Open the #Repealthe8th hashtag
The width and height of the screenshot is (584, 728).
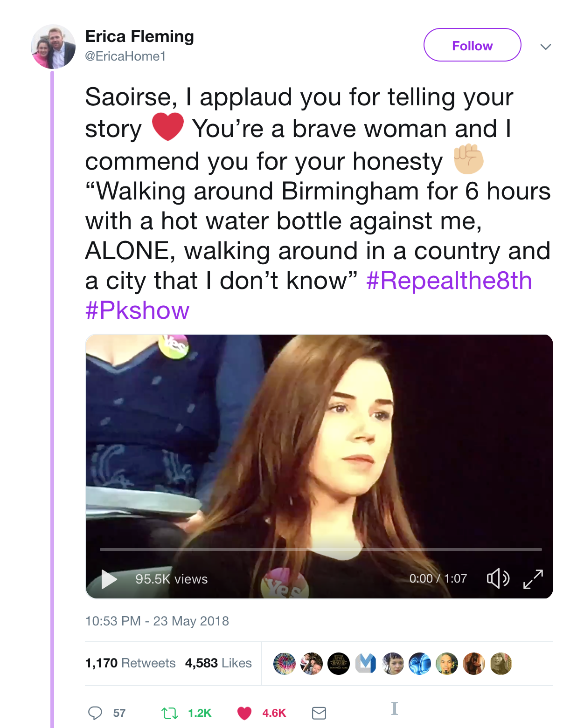[x=449, y=281]
